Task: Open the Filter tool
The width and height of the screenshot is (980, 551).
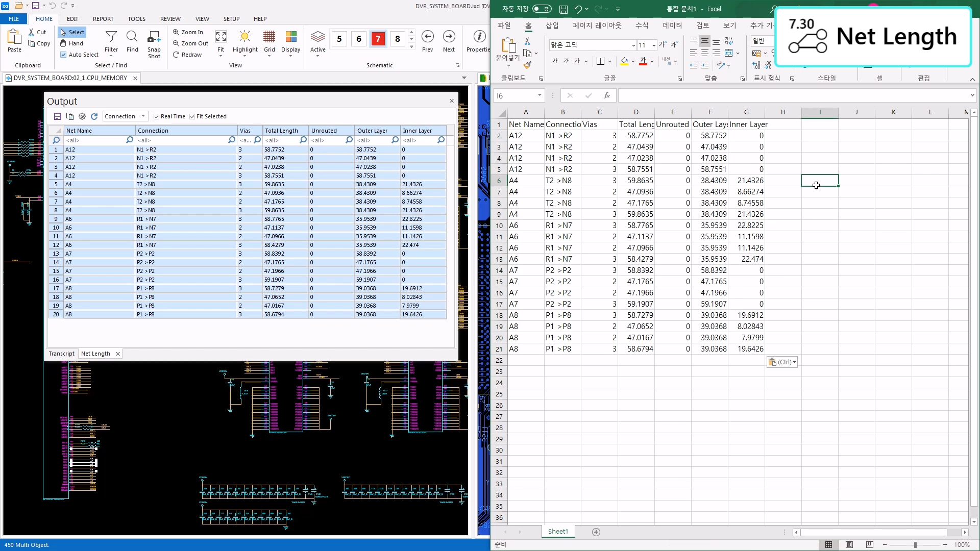Action: coord(111,37)
